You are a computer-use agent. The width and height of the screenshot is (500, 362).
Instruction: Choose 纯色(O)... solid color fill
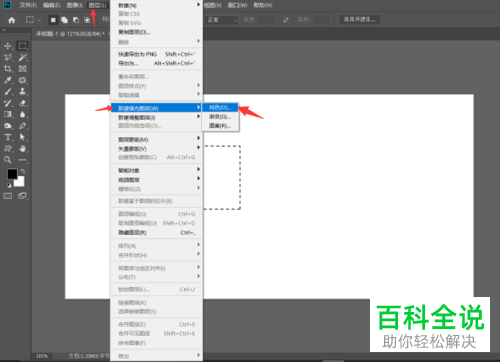point(220,107)
